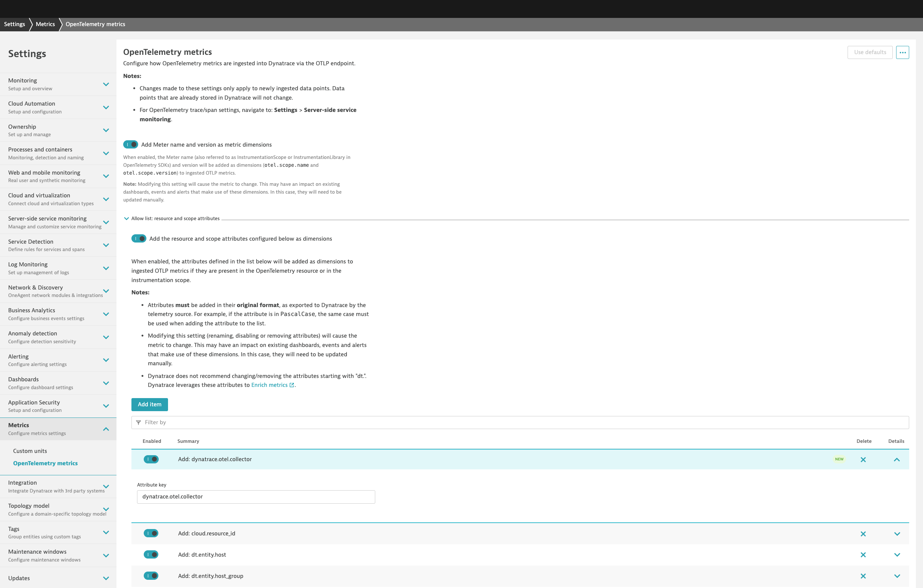The width and height of the screenshot is (923, 588).
Task: Toggle Add resource and scope attributes switch
Action: [139, 239]
